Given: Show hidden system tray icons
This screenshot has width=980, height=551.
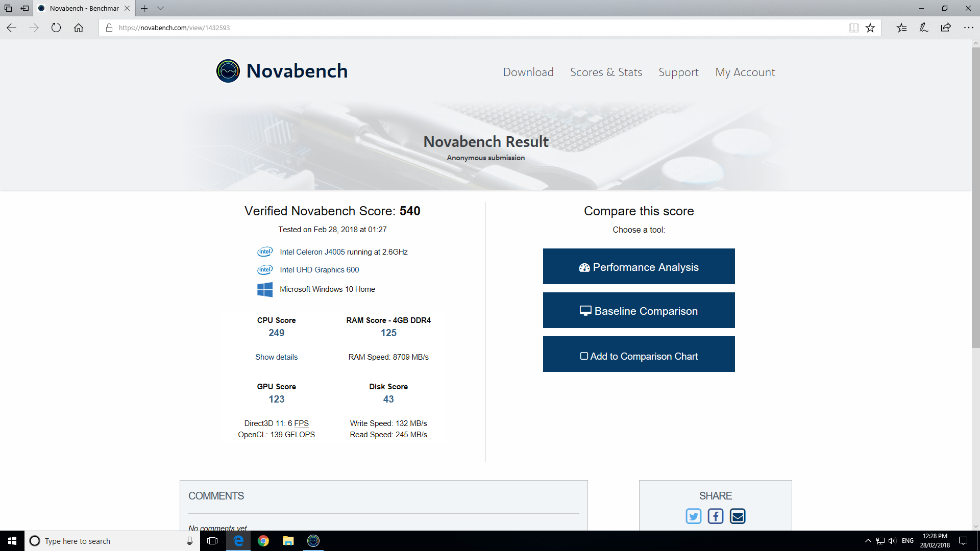Looking at the screenshot, I should pos(868,541).
